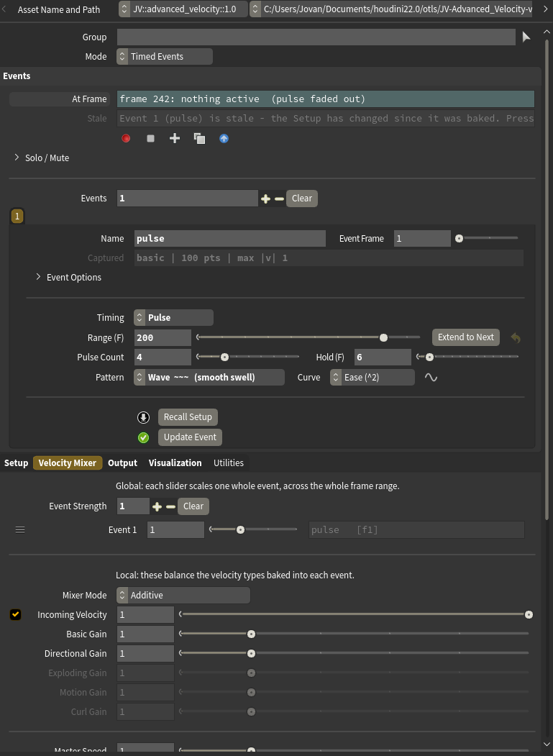The height and width of the screenshot is (756, 553).
Task: Click the Pulse Count slider handle
Action: 224,357
